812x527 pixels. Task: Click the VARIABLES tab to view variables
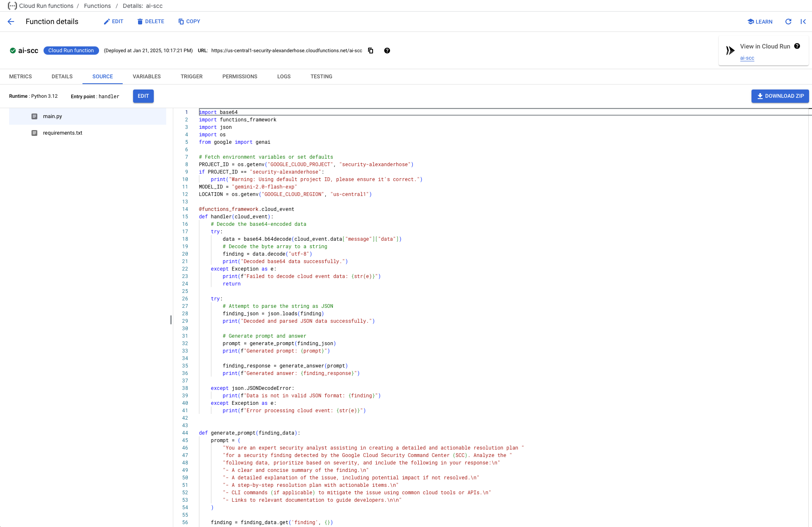point(147,76)
